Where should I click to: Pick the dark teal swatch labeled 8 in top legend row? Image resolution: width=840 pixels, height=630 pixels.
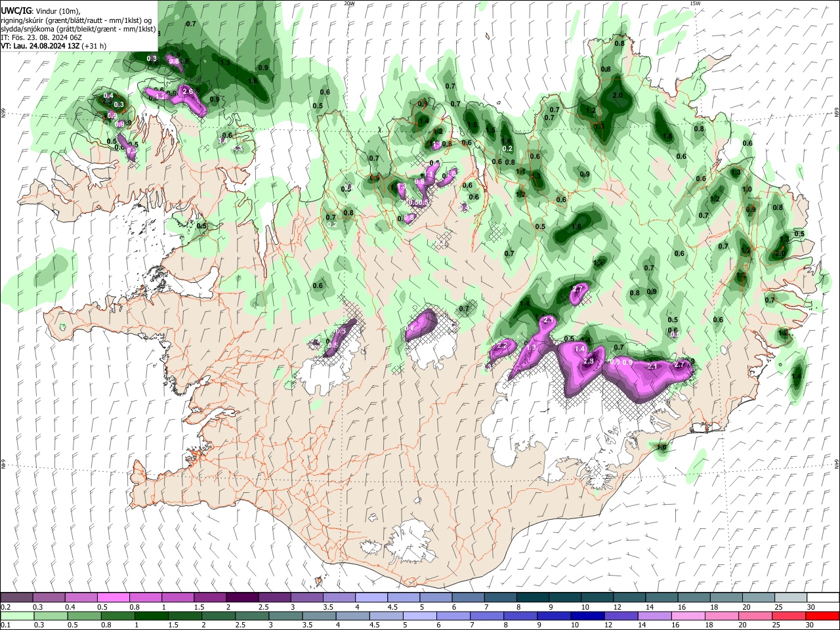533,598
